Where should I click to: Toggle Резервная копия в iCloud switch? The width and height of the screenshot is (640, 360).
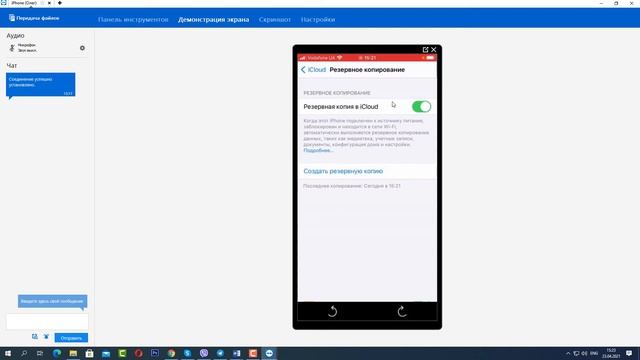[x=421, y=107]
